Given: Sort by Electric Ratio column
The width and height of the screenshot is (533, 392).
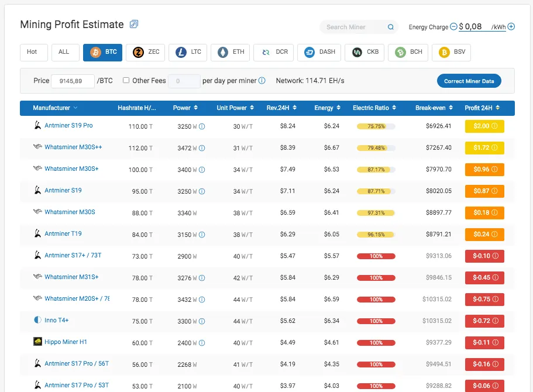Looking at the screenshot, I should 394,108.
